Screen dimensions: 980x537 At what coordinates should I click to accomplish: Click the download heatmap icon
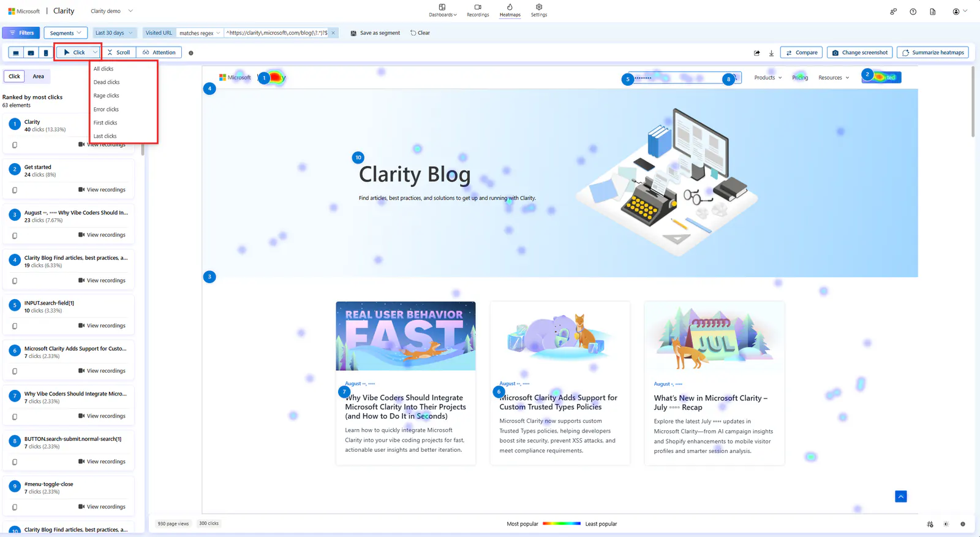click(771, 53)
